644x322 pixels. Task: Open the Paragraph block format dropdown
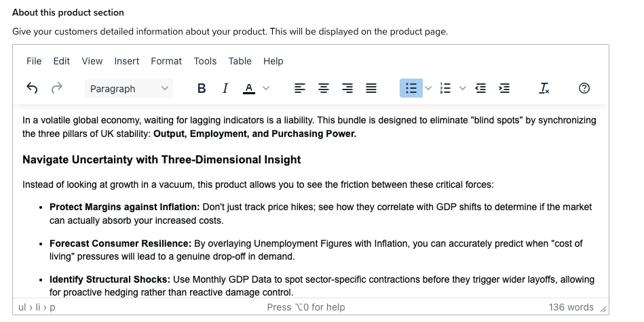point(129,88)
